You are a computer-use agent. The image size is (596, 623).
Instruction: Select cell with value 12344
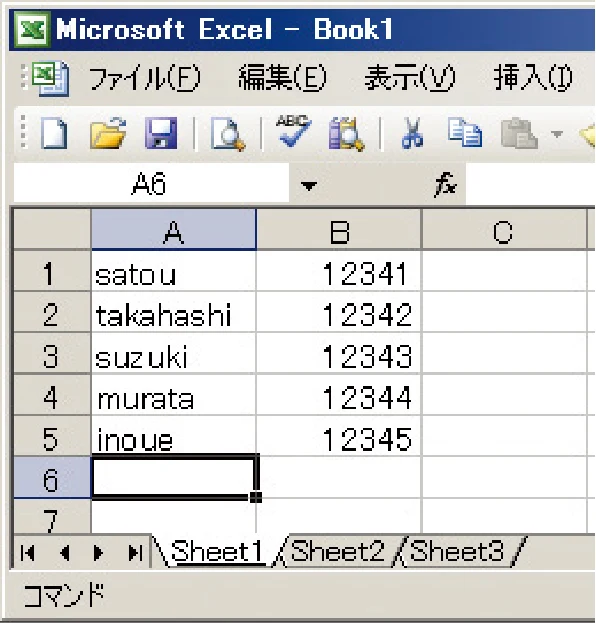pos(339,395)
